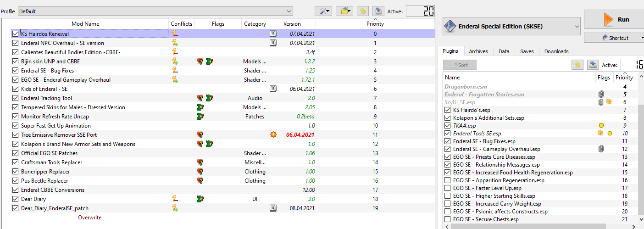644x229 pixels.
Task: Disable KS Hairdo's.esp plugin checkbox
Action: click(x=448, y=110)
